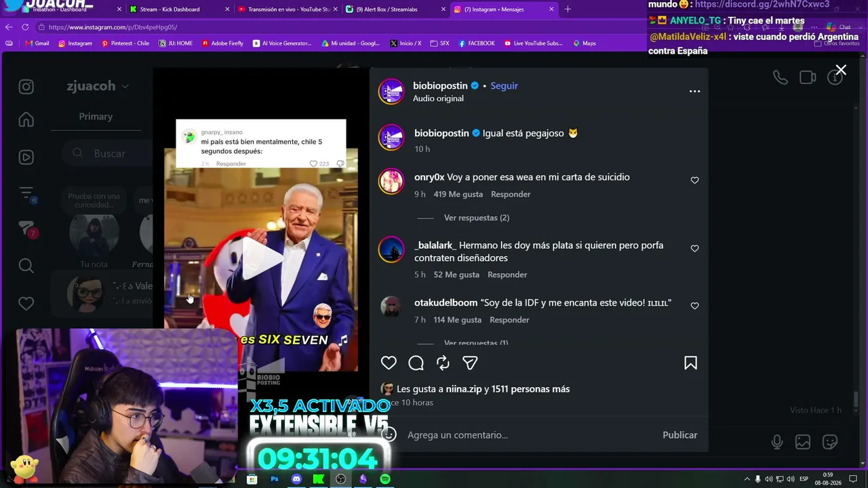Open 'Audio original' under biobiopostin

438,98
